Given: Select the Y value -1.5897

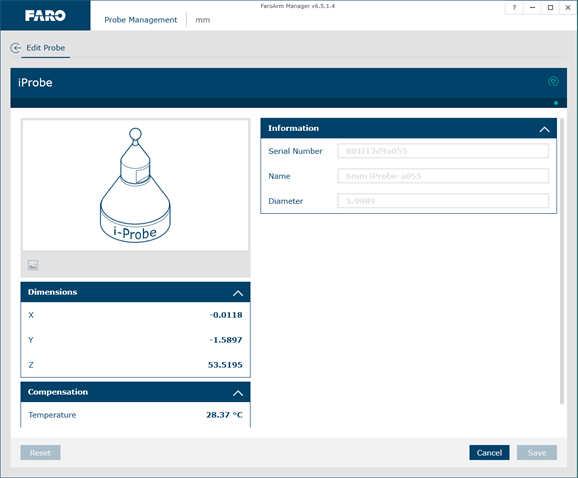Looking at the screenshot, I should coord(226,340).
